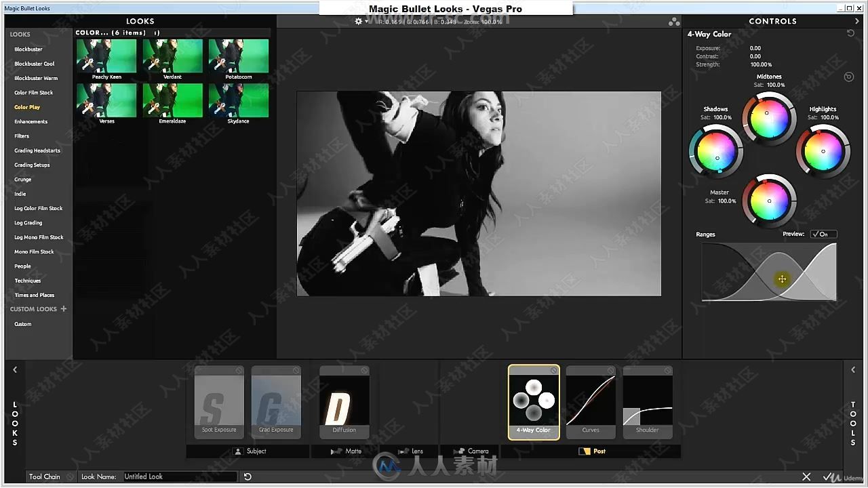Image resolution: width=868 pixels, height=488 pixels.
Task: Switch to the Lens section tab
Action: click(410, 451)
